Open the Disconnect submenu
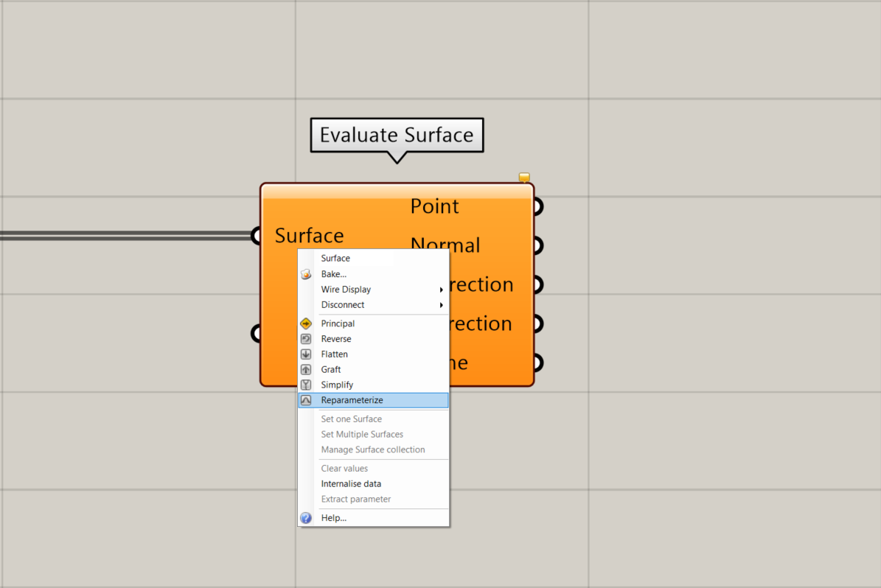 [344, 304]
